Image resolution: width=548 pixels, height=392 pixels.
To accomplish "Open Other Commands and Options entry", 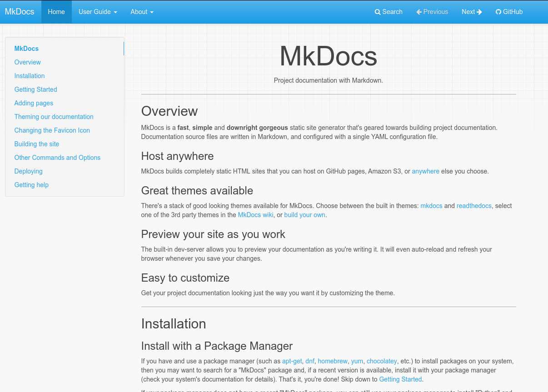I will [58, 158].
